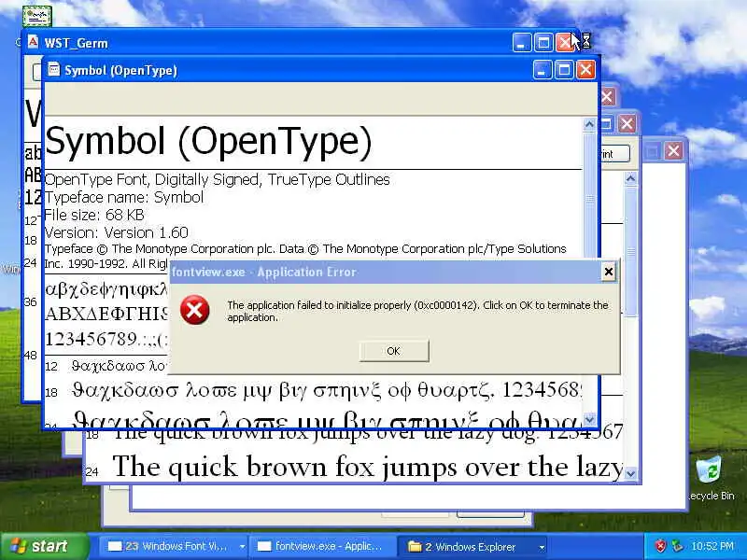The width and height of the screenshot is (747, 560).
Task: Maximize the WST_Germ window
Action: 543,43
